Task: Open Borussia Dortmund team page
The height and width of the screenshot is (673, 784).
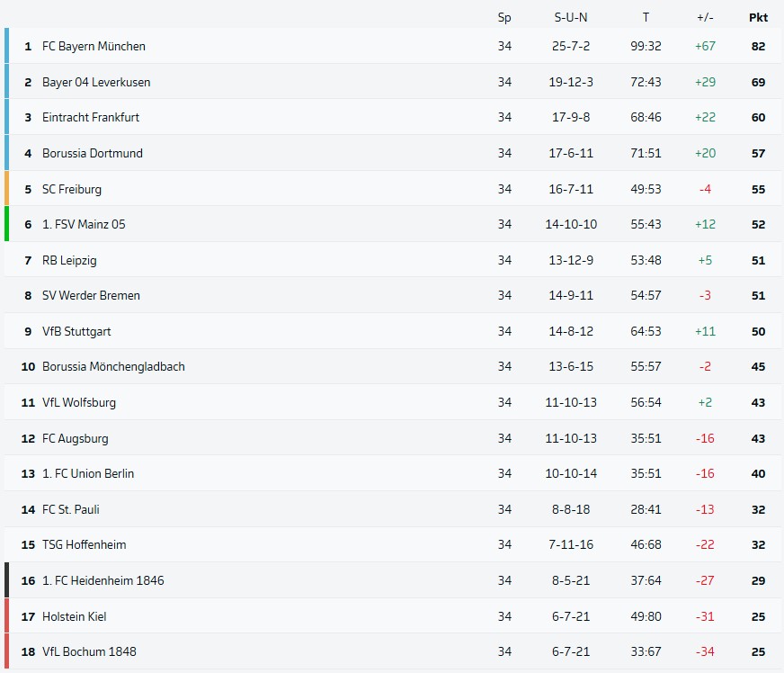Action: [93, 153]
